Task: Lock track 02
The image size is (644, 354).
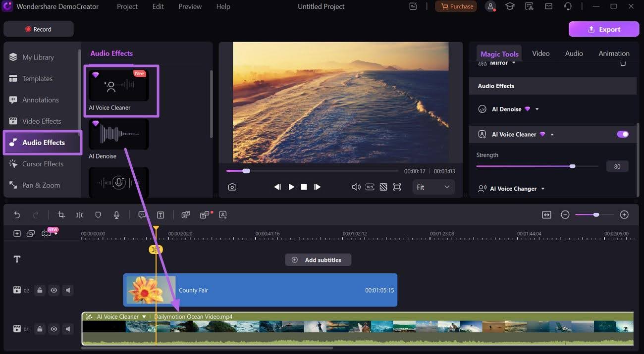Action: (40, 290)
